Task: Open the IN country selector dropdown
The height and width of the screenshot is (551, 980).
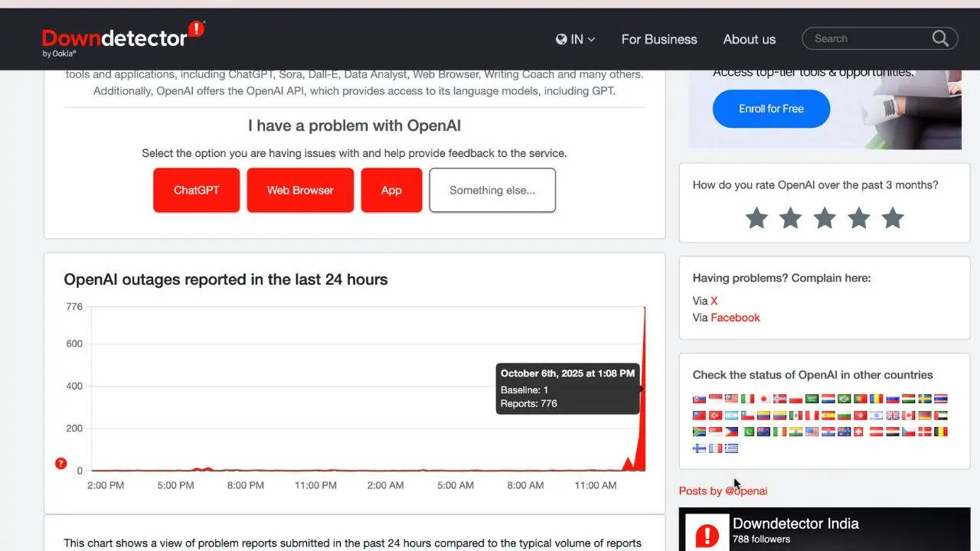Action: (575, 39)
